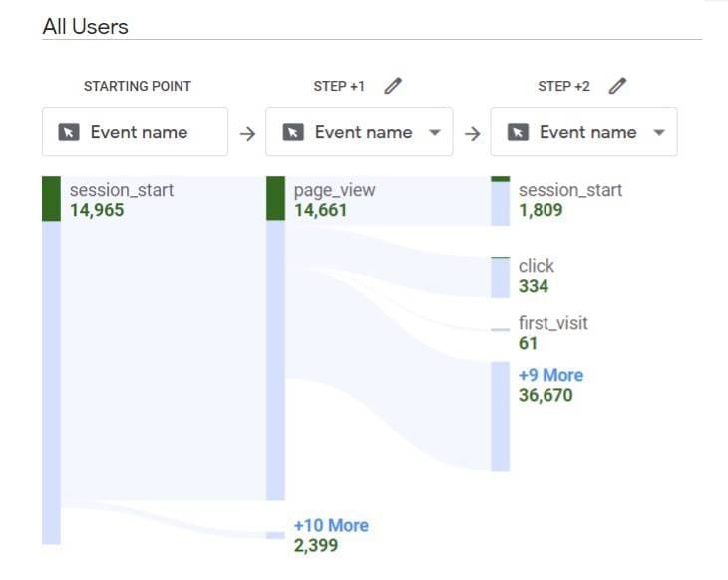Click the cursor icon in Step +1 selector
This screenshot has height=580, width=728.
point(293,133)
